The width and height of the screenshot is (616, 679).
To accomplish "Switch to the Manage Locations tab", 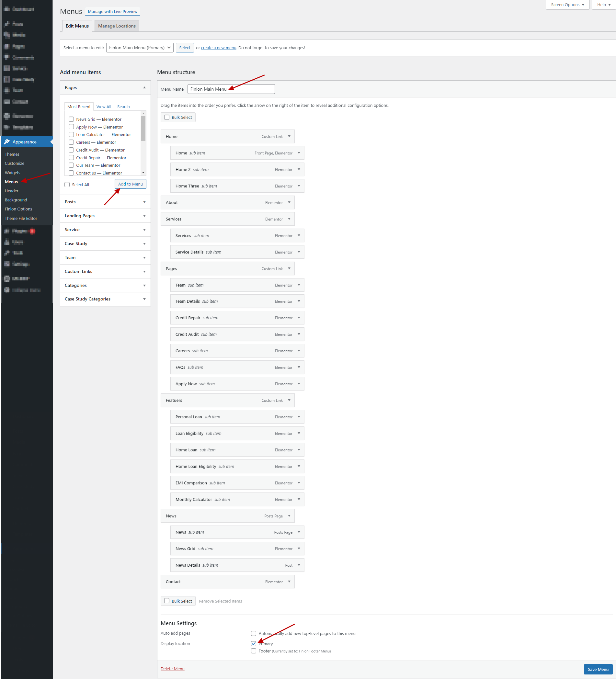I will [117, 26].
